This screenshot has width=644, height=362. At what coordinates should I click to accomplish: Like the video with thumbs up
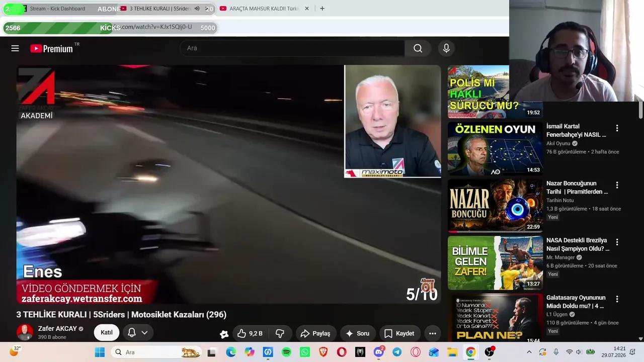tap(250, 333)
